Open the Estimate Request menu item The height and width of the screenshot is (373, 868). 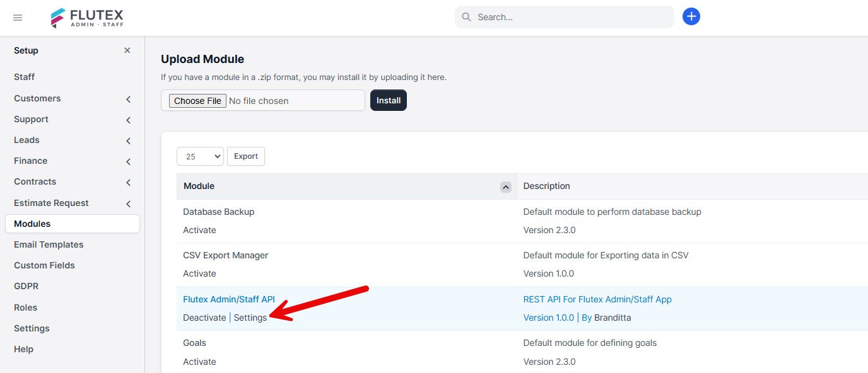(x=51, y=203)
